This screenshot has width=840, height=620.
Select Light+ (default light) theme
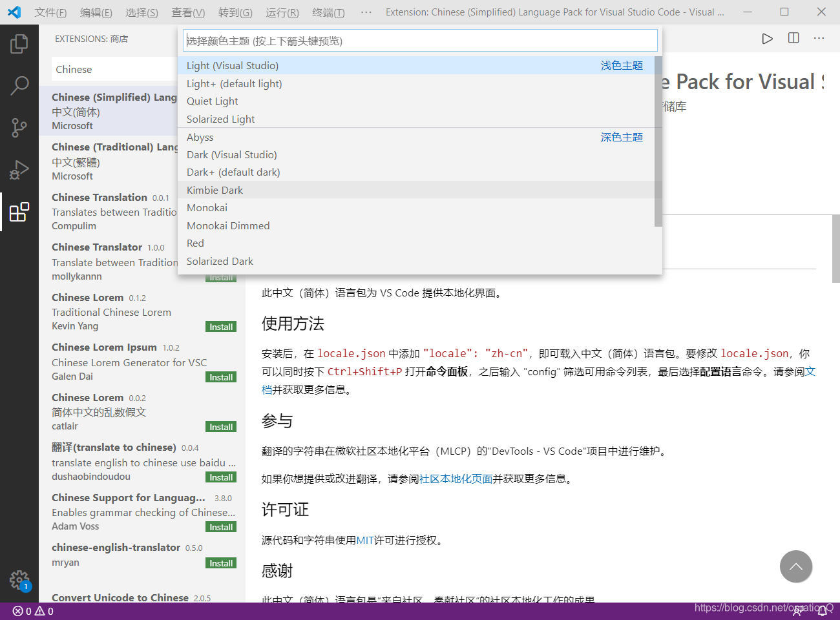416,83
